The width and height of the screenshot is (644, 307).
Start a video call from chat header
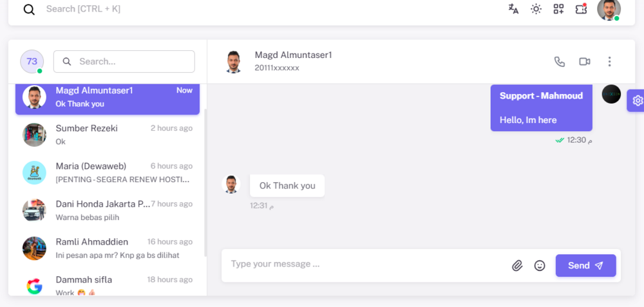point(585,62)
